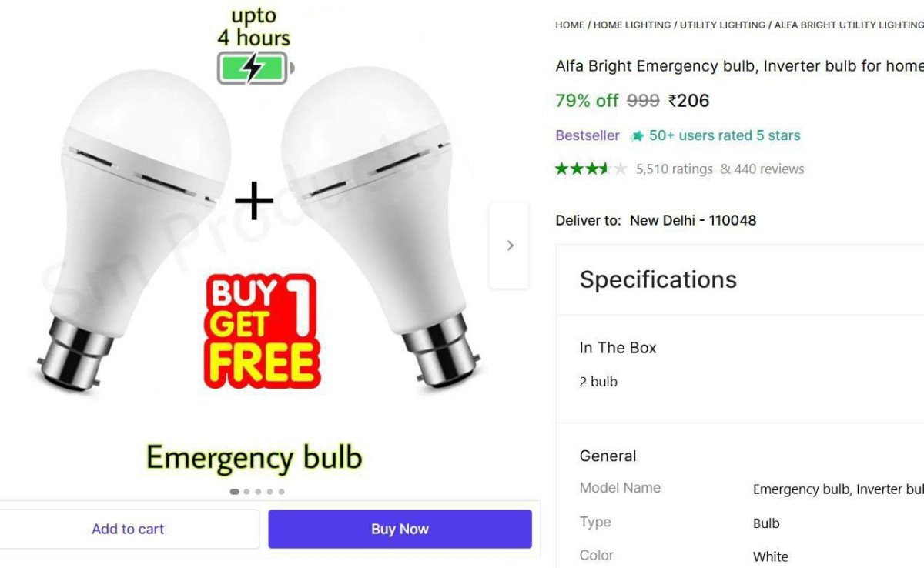The height and width of the screenshot is (568, 924).
Task: Click the Buy Now button
Action: pyautogui.click(x=400, y=529)
